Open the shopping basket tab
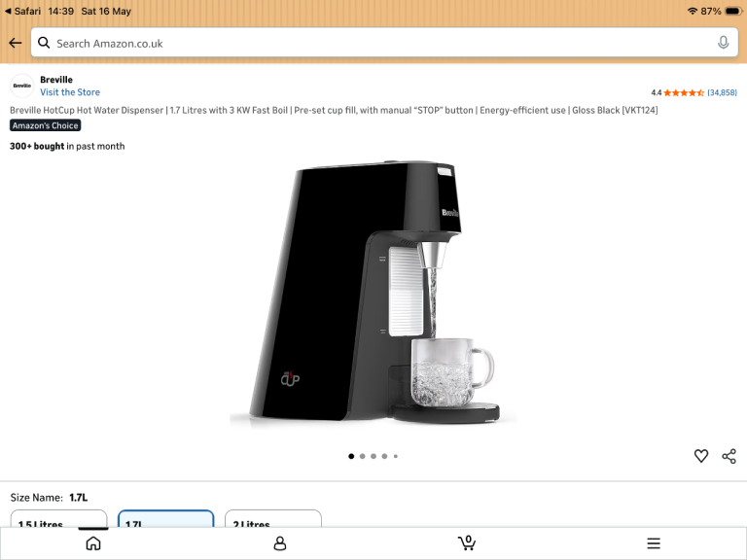 coord(467,542)
